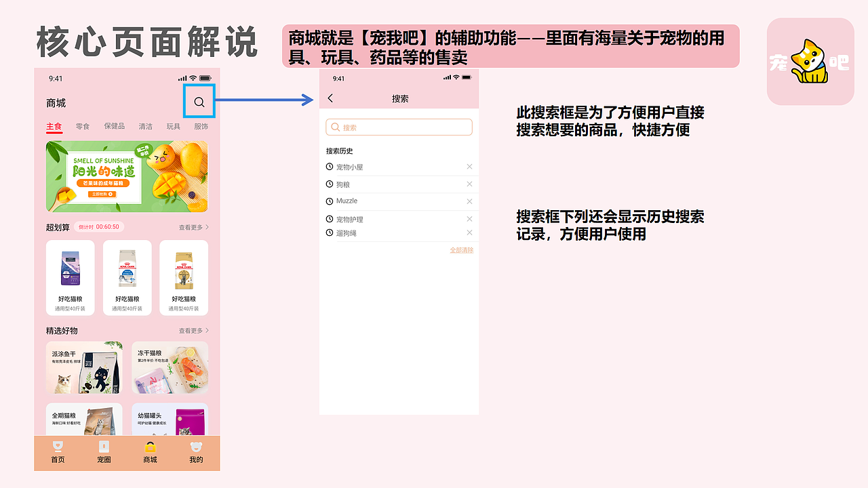The width and height of the screenshot is (868, 488).
Task: Tap the 首页 home icon in bottom navigation
Action: pos(57,448)
